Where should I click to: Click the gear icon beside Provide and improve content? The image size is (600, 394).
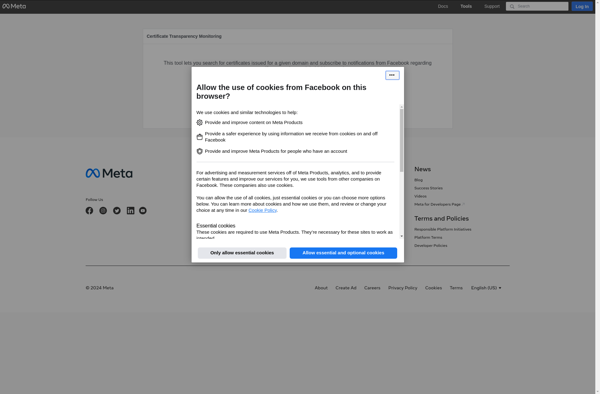(x=199, y=122)
